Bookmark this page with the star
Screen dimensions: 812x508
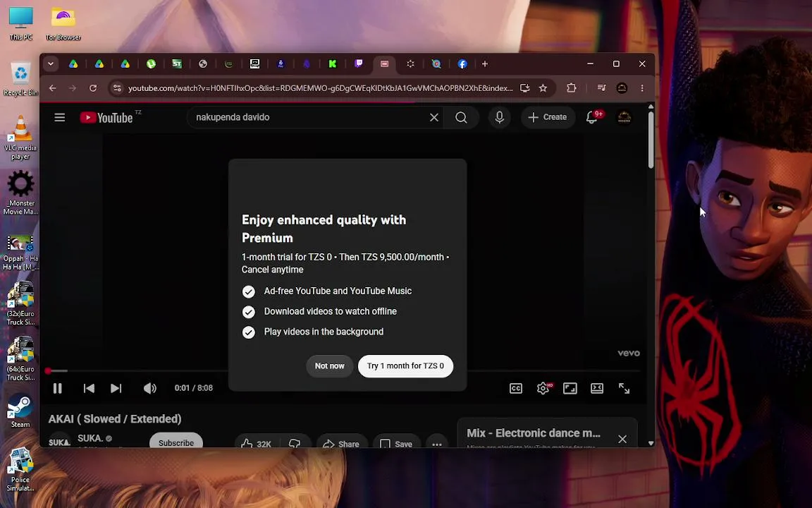pos(543,88)
